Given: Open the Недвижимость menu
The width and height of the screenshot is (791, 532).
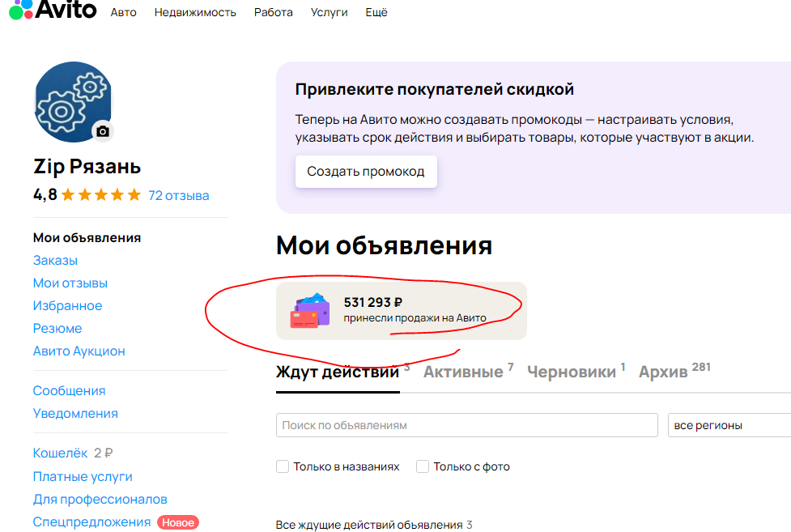Looking at the screenshot, I should coord(195,12).
